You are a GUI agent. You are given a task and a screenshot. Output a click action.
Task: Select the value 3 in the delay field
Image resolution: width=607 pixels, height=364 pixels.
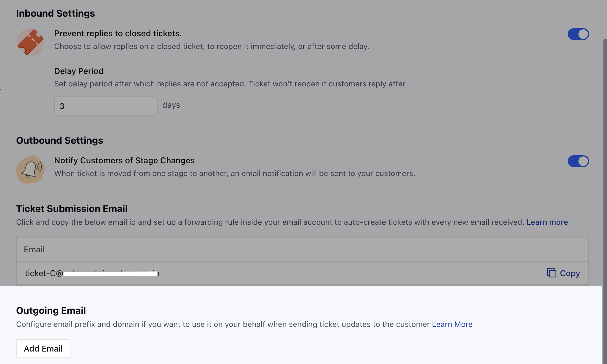[62, 106]
